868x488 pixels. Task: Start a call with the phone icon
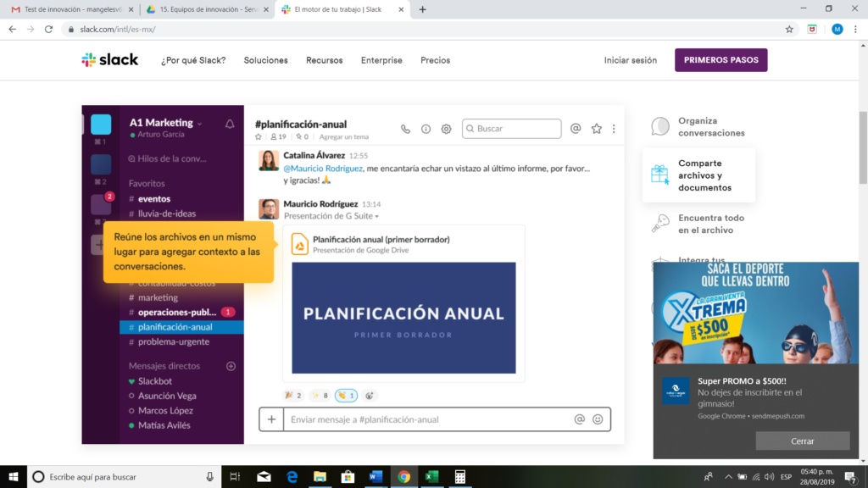(405, 129)
